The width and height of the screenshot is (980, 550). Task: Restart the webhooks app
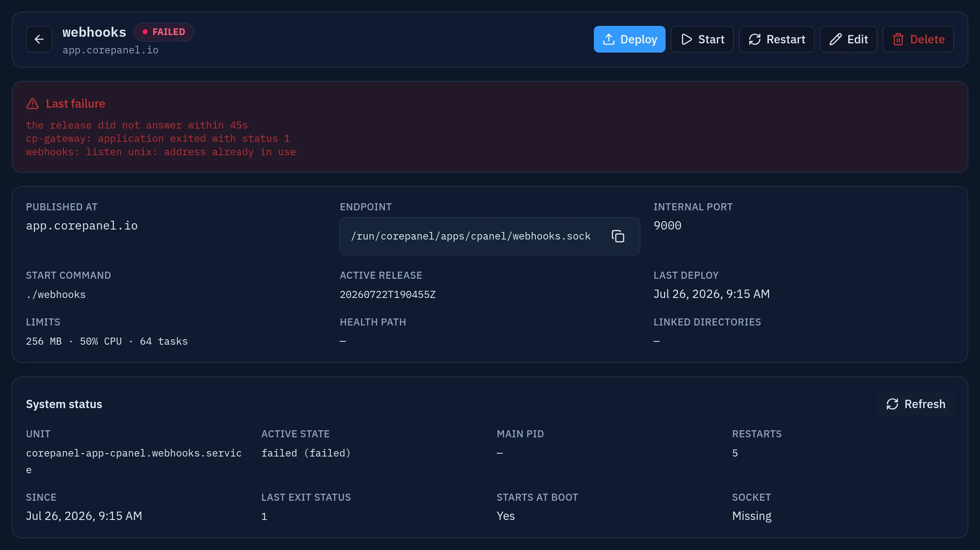click(776, 39)
